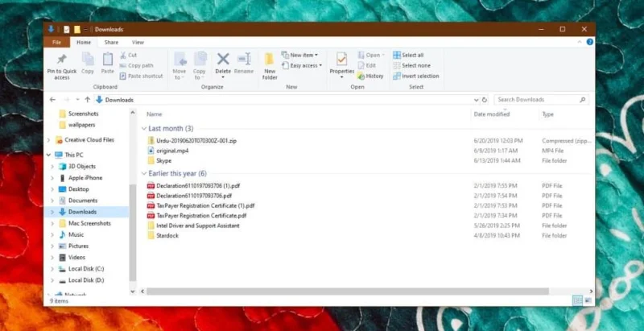Click the Delete X icon
The image size is (644, 331).
(x=223, y=59)
